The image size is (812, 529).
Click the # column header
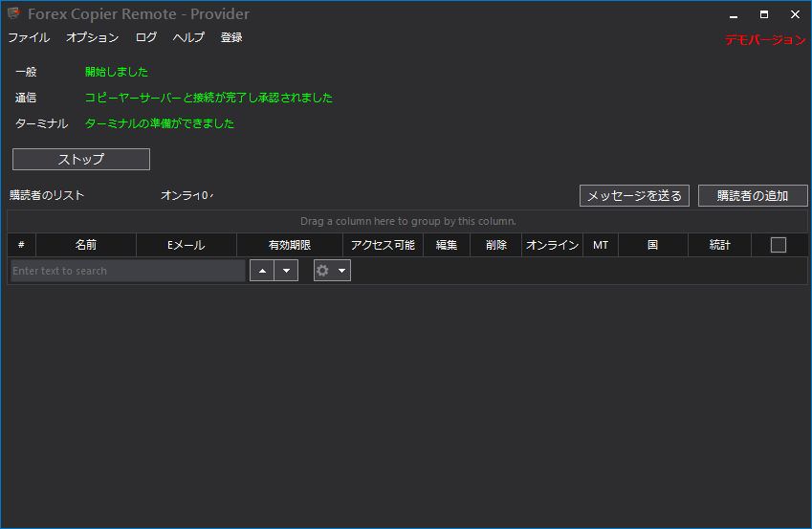pyautogui.click(x=21, y=245)
